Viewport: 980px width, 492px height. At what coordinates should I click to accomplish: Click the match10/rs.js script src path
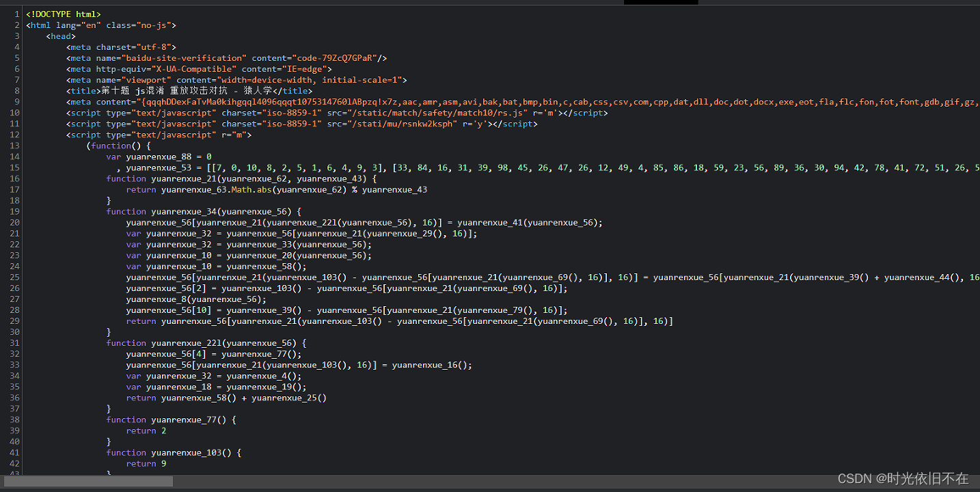tap(437, 113)
